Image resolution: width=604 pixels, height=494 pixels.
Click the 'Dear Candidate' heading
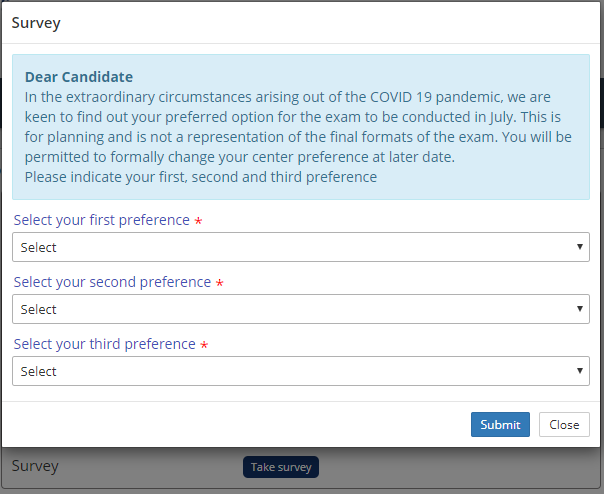pos(79,77)
